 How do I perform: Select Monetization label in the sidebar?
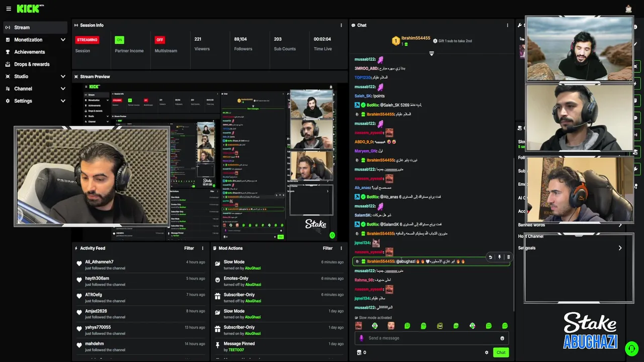click(x=28, y=40)
